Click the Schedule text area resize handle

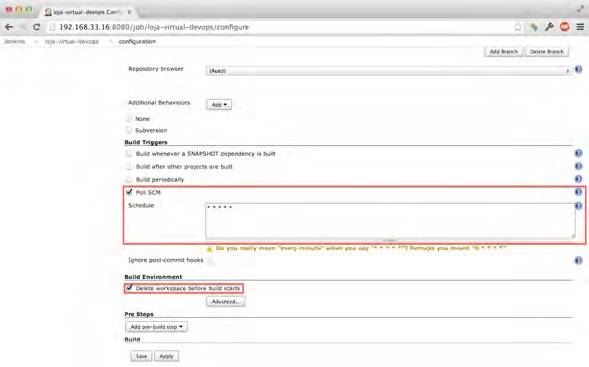pos(573,236)
